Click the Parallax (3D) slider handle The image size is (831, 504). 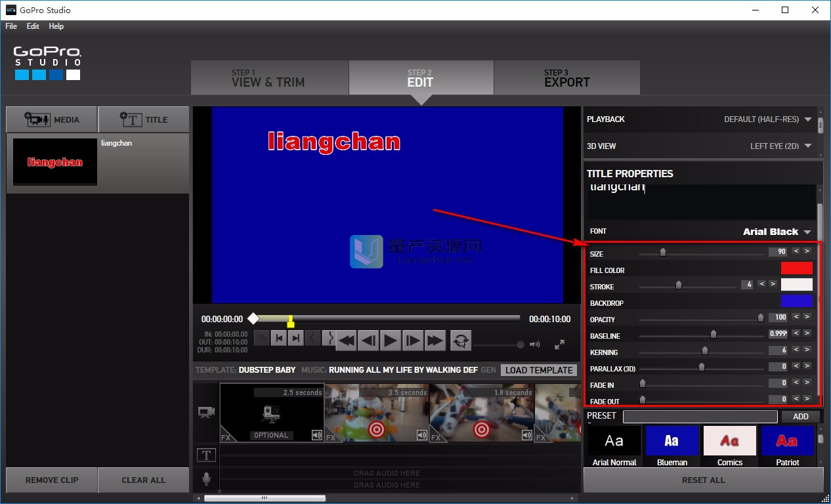pyautogui.click(x=702, y=366)
